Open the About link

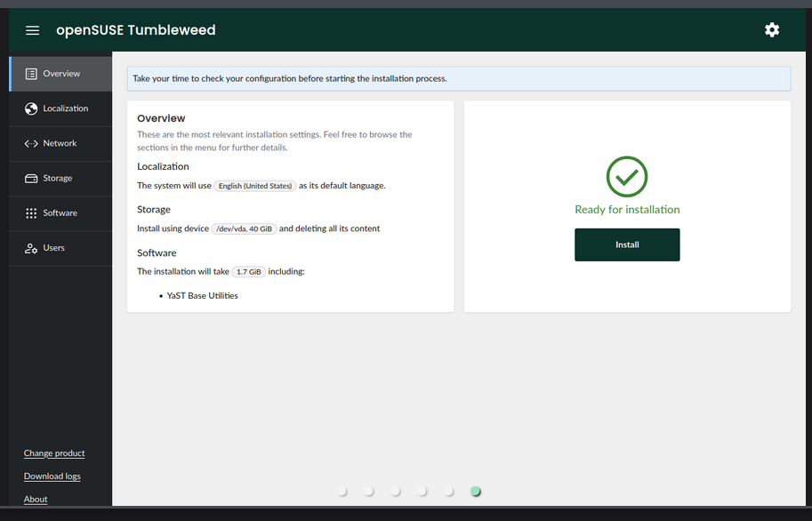[36, 500]
